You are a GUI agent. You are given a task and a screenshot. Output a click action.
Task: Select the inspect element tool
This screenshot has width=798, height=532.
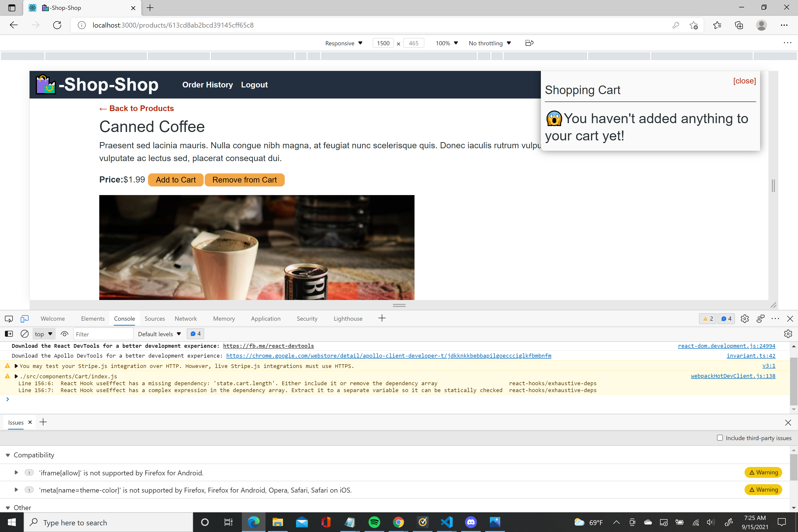click(x=8, y=319)
